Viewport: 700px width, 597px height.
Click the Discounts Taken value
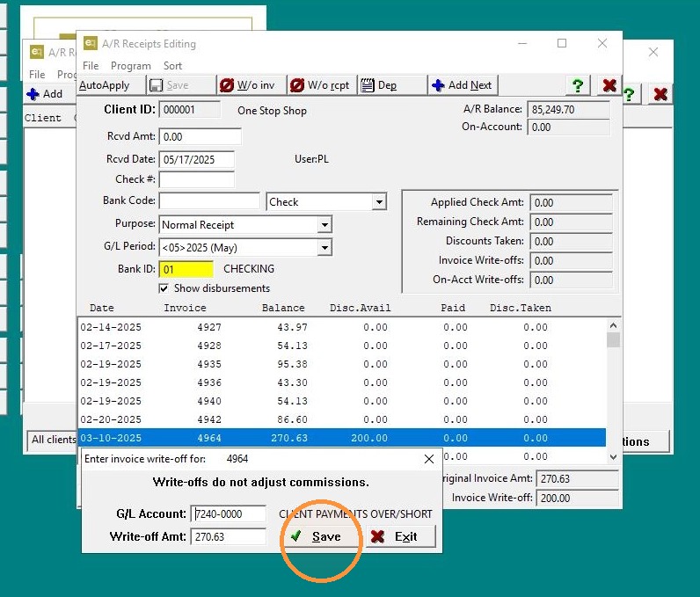pyautogui.click(x=571, y=242)
